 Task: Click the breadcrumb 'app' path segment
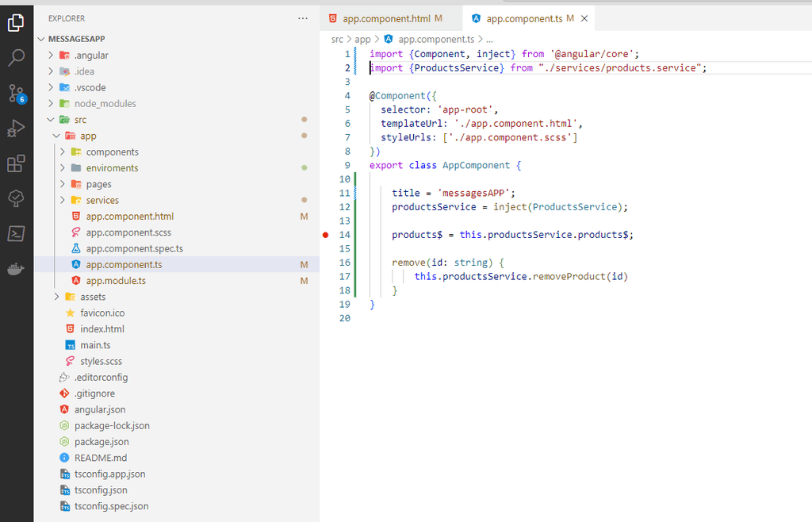click(x=362, y=39)
